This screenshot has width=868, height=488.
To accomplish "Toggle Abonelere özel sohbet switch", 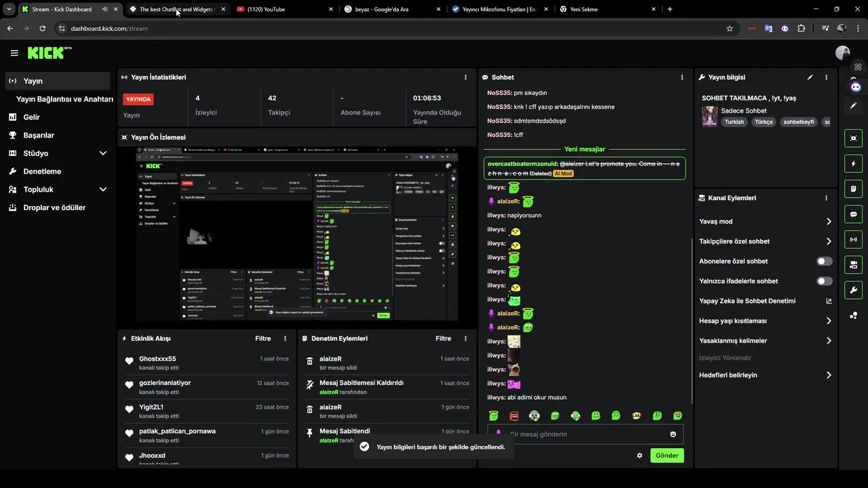I will pyautogui.click(x=825, y=261).
